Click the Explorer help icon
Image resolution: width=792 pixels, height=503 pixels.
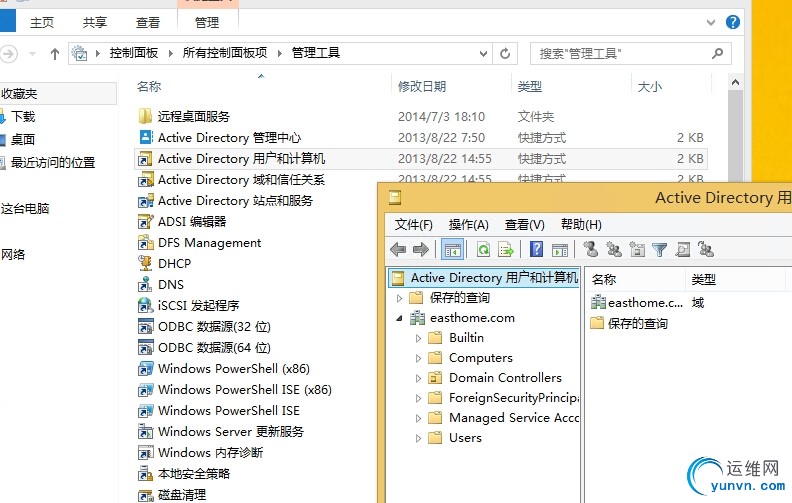coord(732,22)
